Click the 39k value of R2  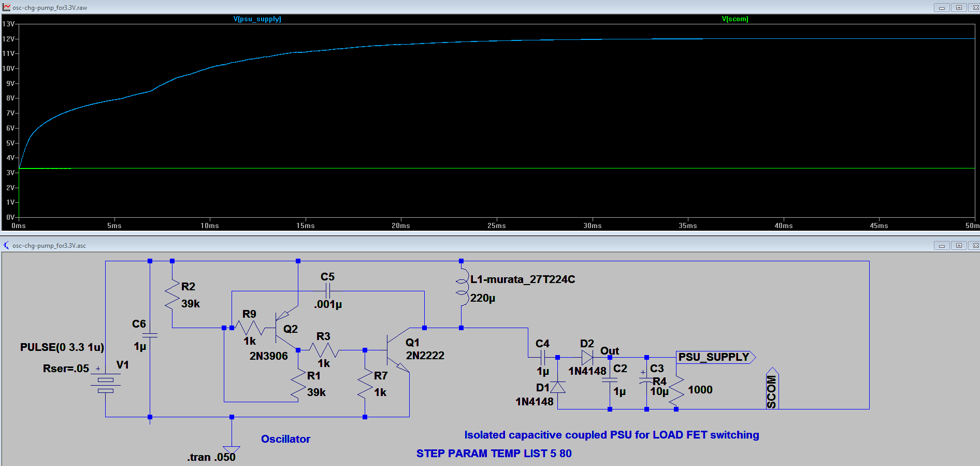(x=191, y=304)
